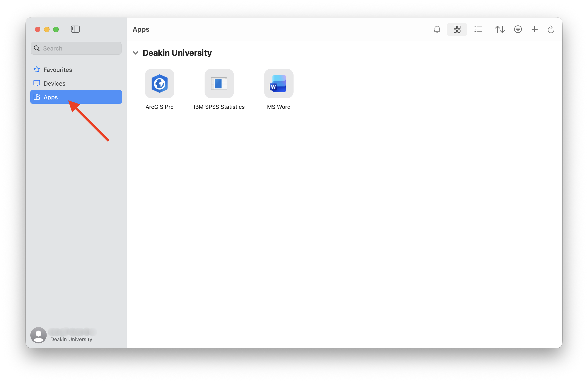
Task: Click the add apps plus icon
Action: (534, 29)
